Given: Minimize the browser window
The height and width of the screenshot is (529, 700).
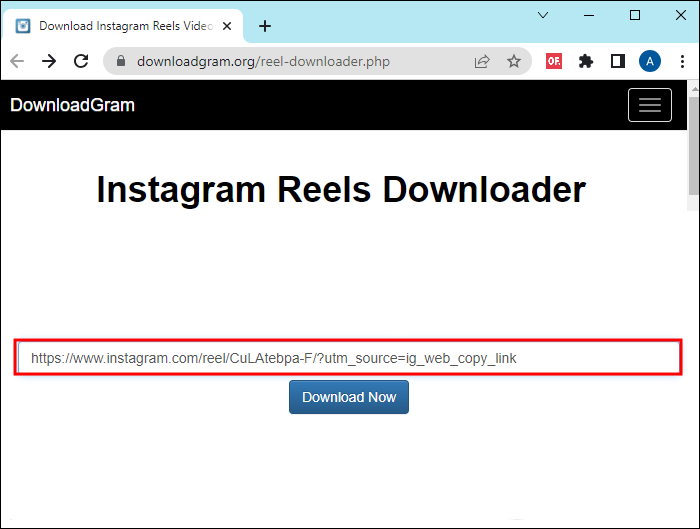Looking at the screenshot, I should click(589, 15).
